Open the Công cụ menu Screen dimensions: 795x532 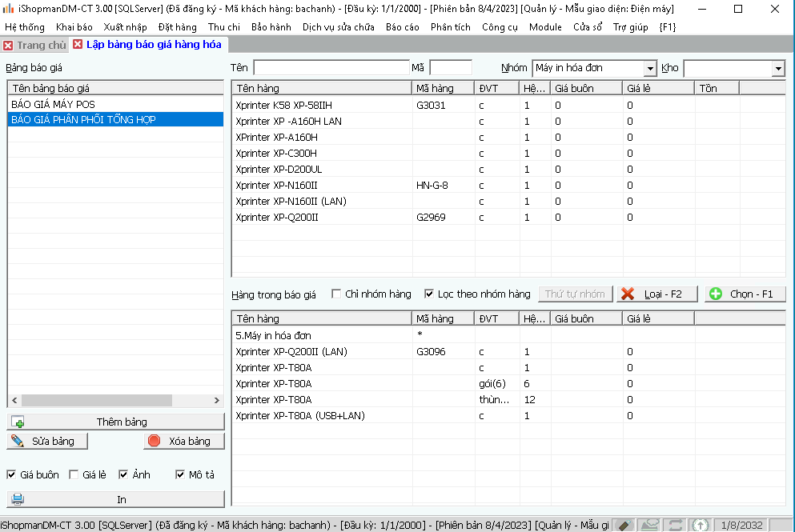[500, 27]
